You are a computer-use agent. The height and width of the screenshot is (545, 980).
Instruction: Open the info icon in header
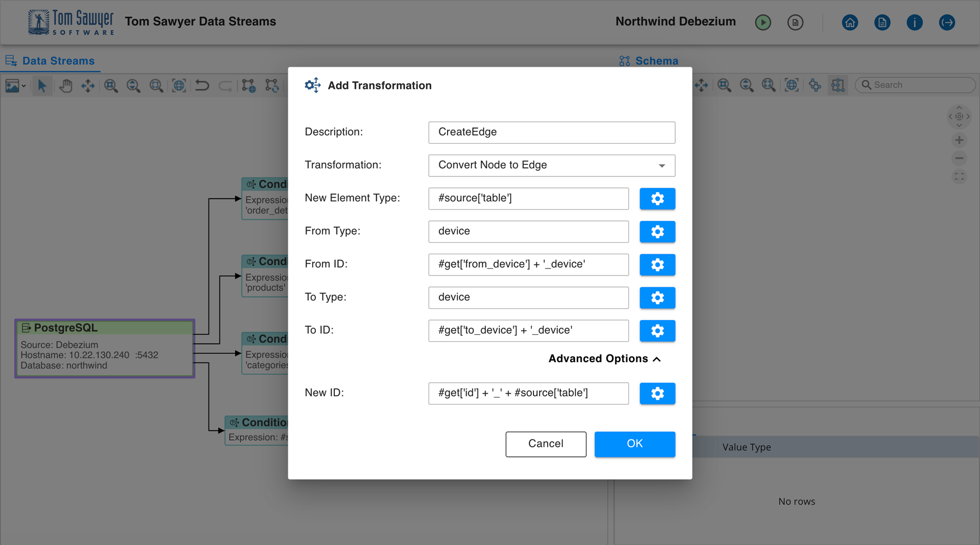point(914,22)
